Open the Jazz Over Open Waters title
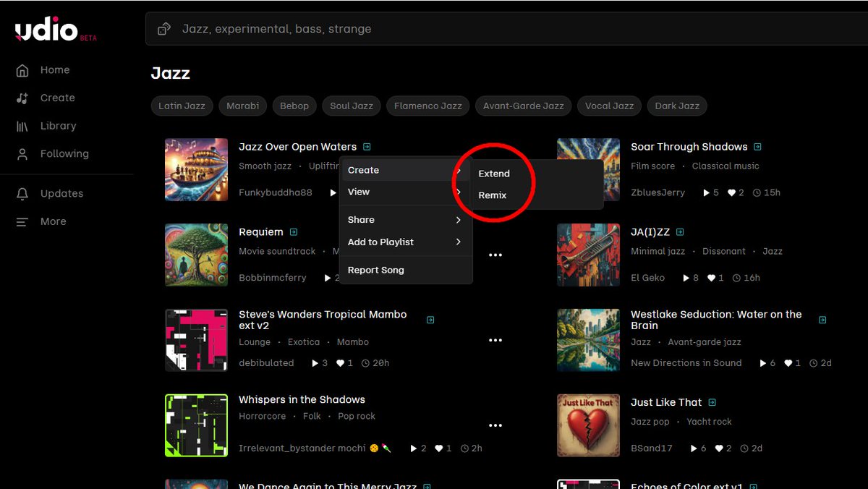The height and width of the screenshot is (489, 868). click(x=298, y=147)
